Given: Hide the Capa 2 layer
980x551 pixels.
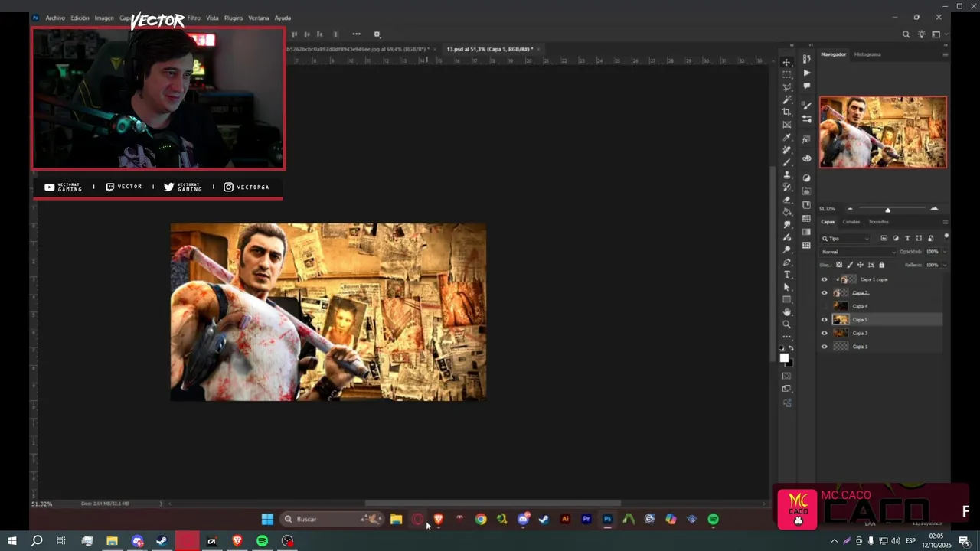Looking at the screenshot, I should [x=825, y=293].
